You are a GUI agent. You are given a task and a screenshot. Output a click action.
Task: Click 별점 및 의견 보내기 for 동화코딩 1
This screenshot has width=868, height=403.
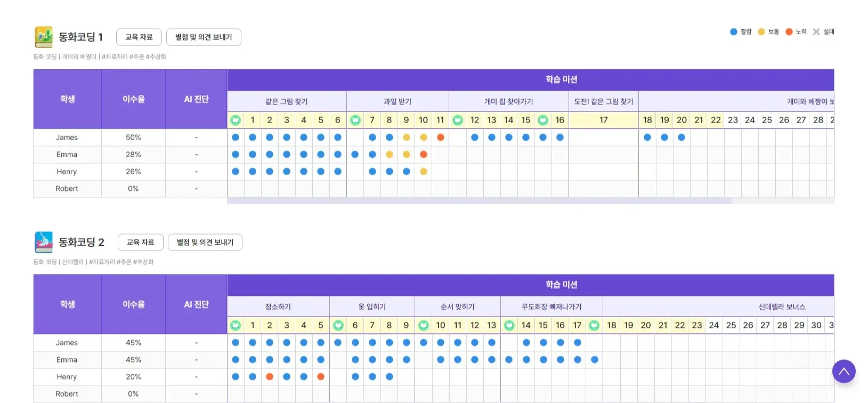click(204, 37)
